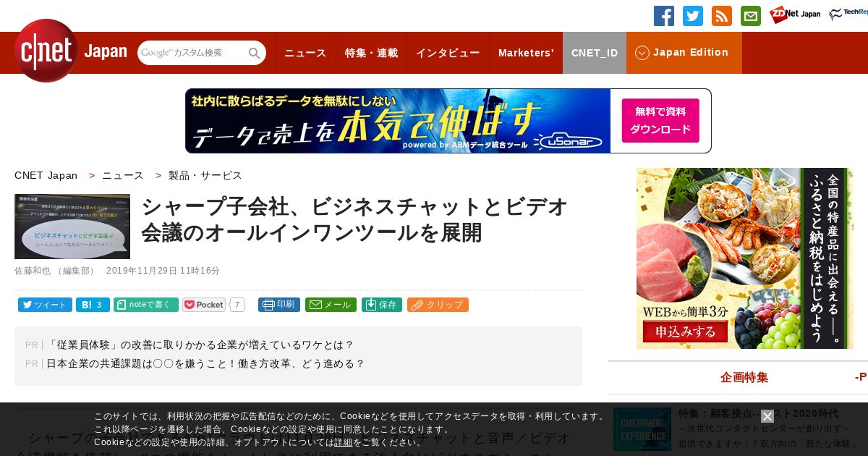Print the article with 印刷
The width and height of the screenshot is (868, 456).
(279, 305)
